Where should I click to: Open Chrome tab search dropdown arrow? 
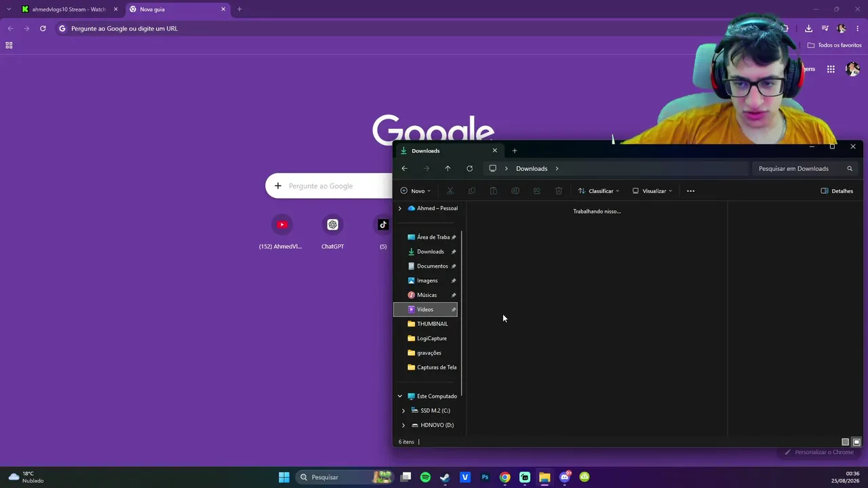9,9
